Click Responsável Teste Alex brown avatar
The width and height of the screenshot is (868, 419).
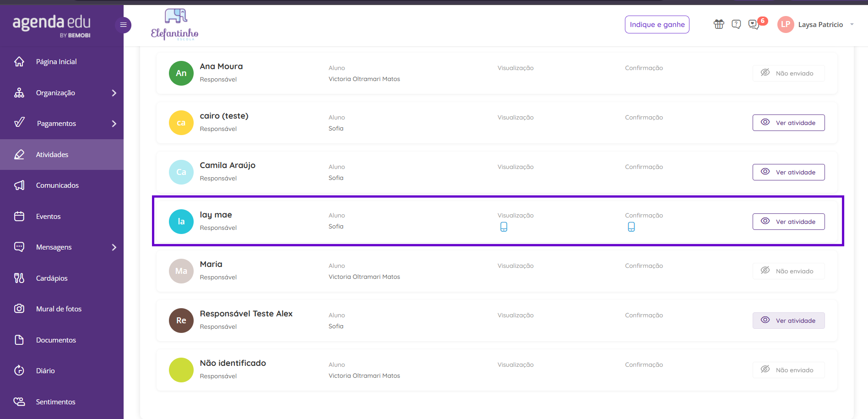click(x=181, y=321)
